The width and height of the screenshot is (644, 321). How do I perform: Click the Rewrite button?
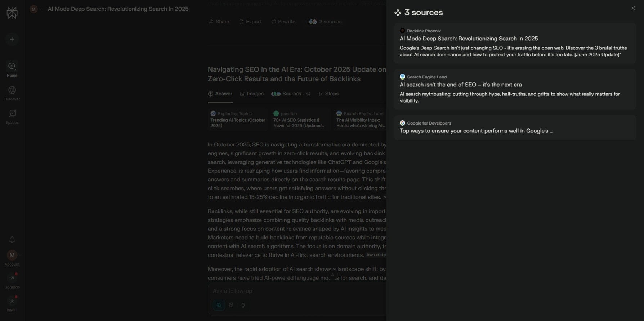[x=283, y=22]
